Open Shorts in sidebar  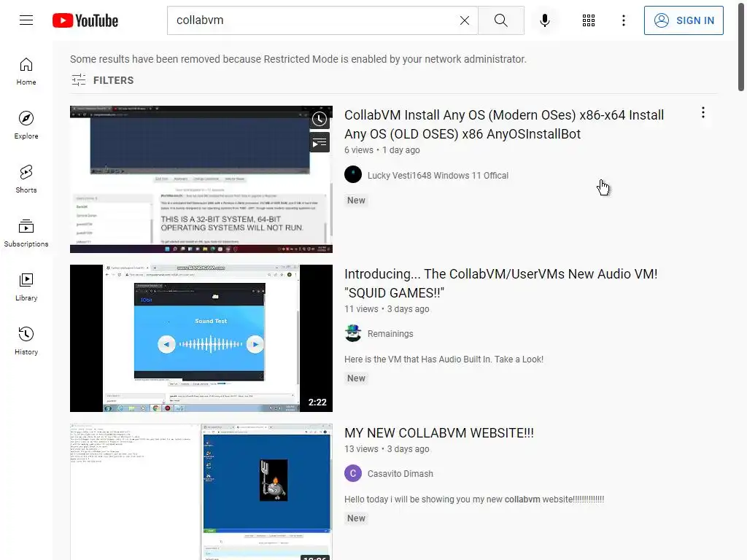(x=26, y=179)
